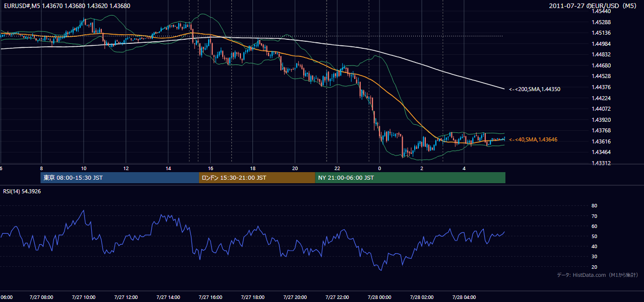
Task: Click the 7/27 08:00 date label
Action: coord(41,297)
